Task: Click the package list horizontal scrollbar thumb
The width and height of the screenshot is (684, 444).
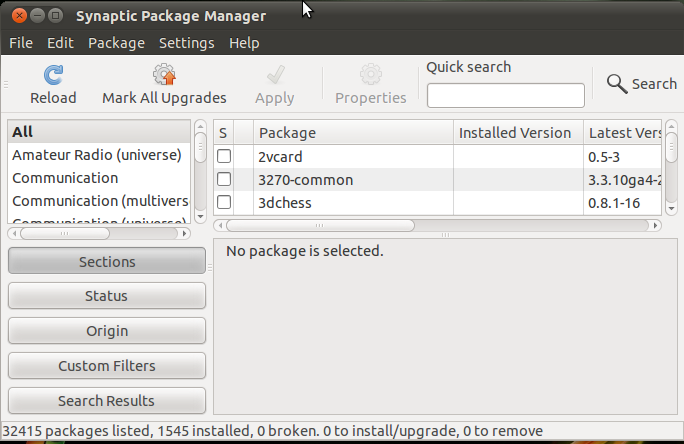Action: [x=320, y=225]
